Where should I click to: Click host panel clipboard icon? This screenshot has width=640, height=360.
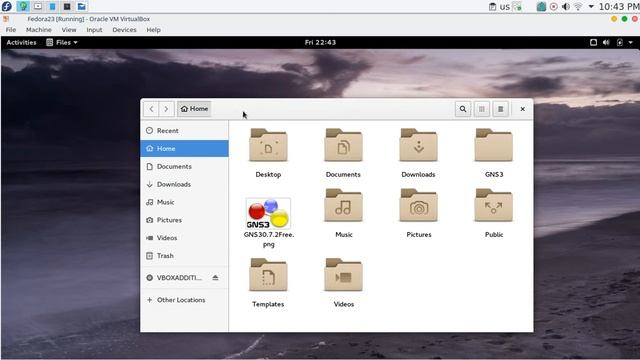(x=493, y=7)
